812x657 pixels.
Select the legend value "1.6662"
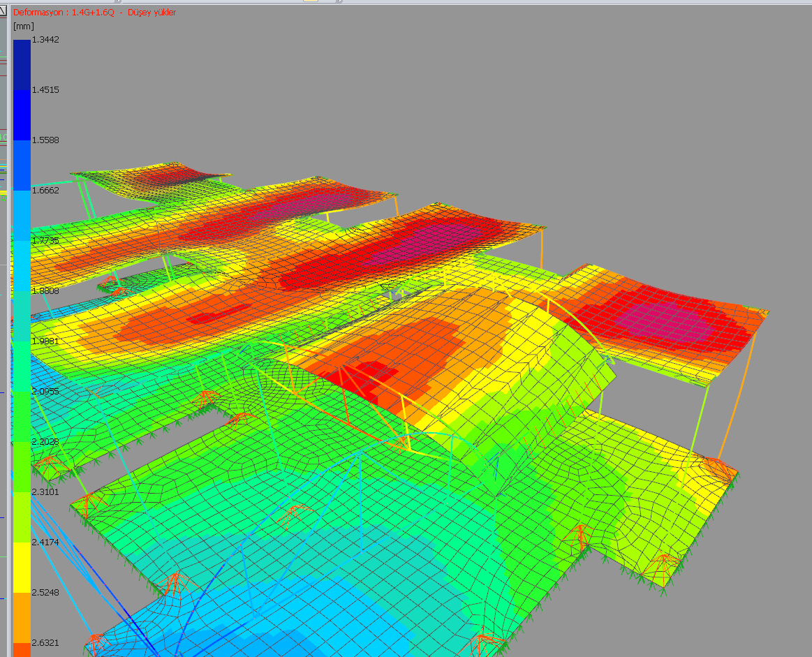pos(45,191)
